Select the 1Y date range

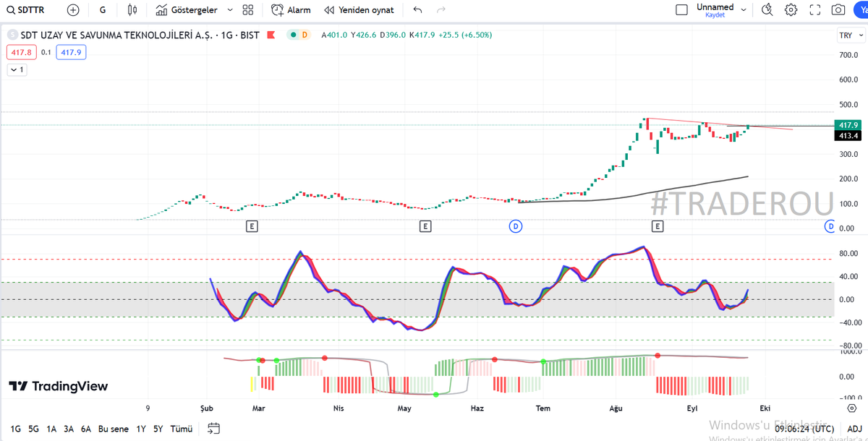(x=141, y=429)
